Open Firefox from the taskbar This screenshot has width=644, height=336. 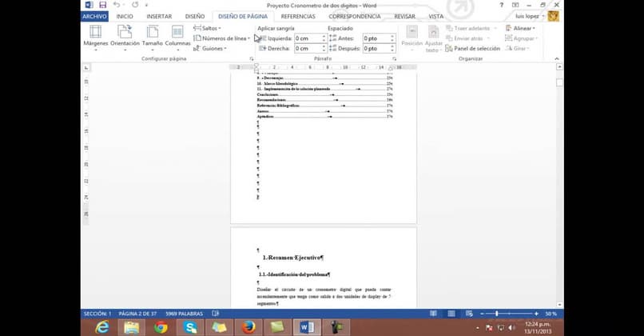click(248, 327)
